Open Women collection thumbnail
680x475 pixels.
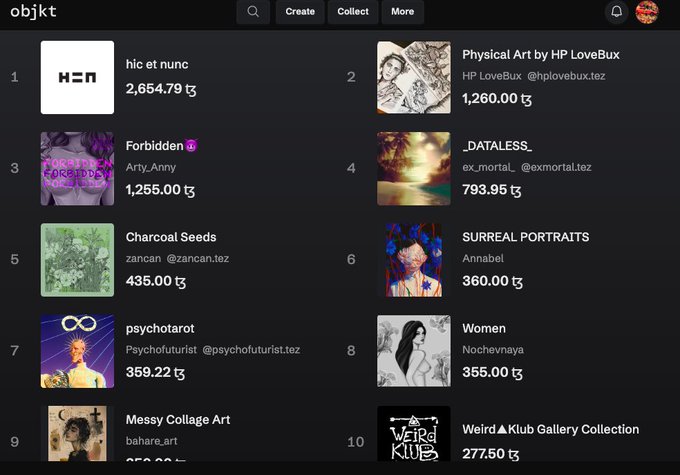pos(414,351)
